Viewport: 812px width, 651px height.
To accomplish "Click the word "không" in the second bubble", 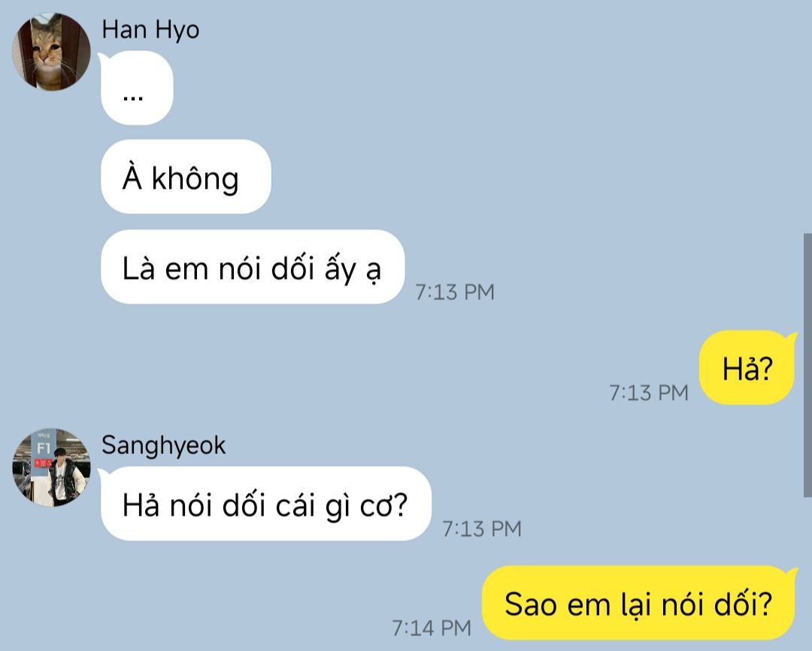I will 195,179.
